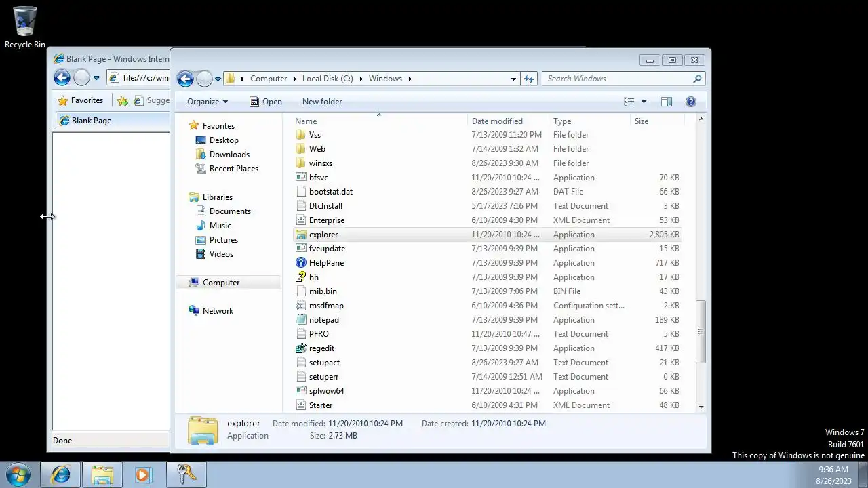Select the bootstat.dat file row
This screenshot has width=868, height=488.
pos(488,192)
